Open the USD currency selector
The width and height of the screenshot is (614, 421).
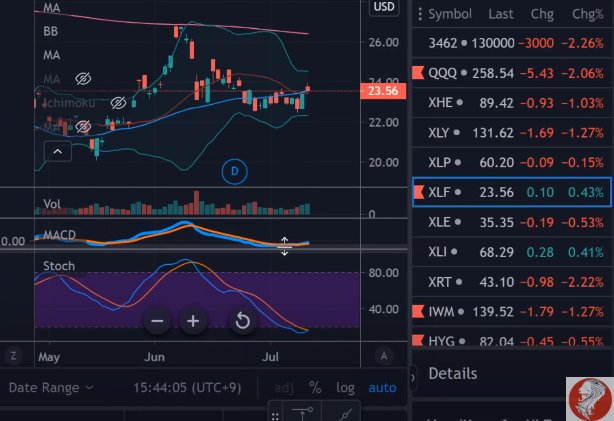[384, 7]
